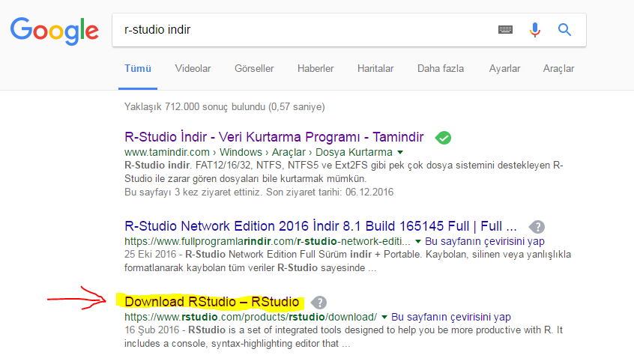The height and width of the screenshot is (364, 634).
Task: Click the fullprogramlarindir.com URL text
Action: click(268, 242)
